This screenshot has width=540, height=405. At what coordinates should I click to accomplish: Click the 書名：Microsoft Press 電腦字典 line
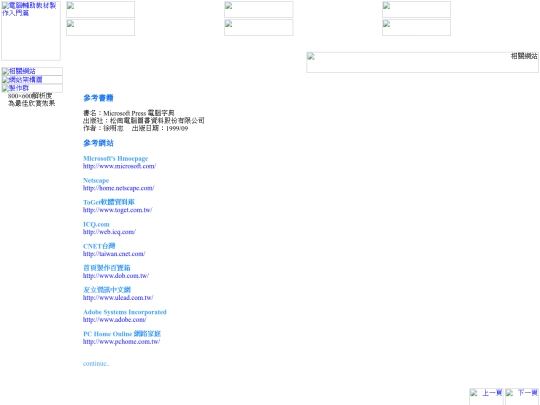click(x=128, y=113)
